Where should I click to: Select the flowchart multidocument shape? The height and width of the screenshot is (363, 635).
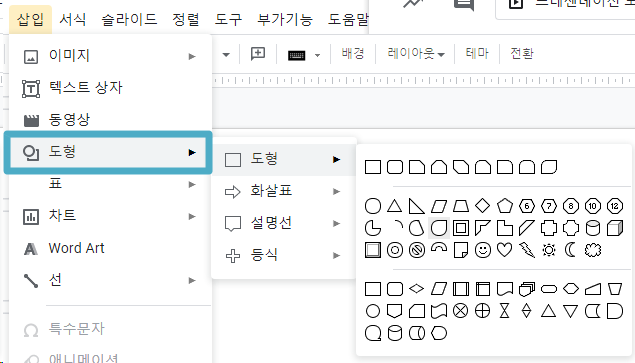click(526, 289)
